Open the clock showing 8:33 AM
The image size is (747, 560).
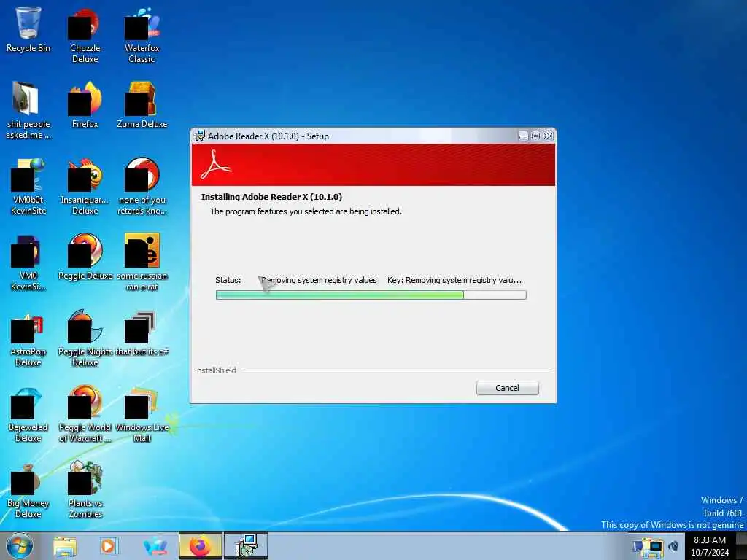710,546
